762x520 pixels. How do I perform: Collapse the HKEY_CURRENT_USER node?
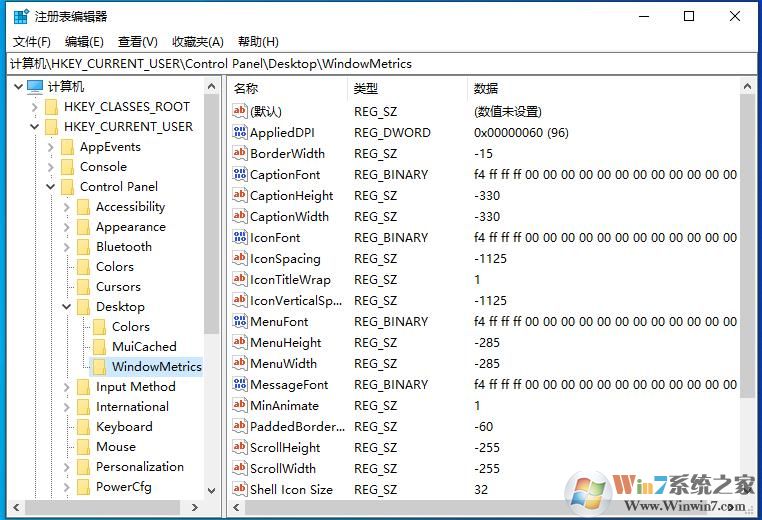point(35,127)
